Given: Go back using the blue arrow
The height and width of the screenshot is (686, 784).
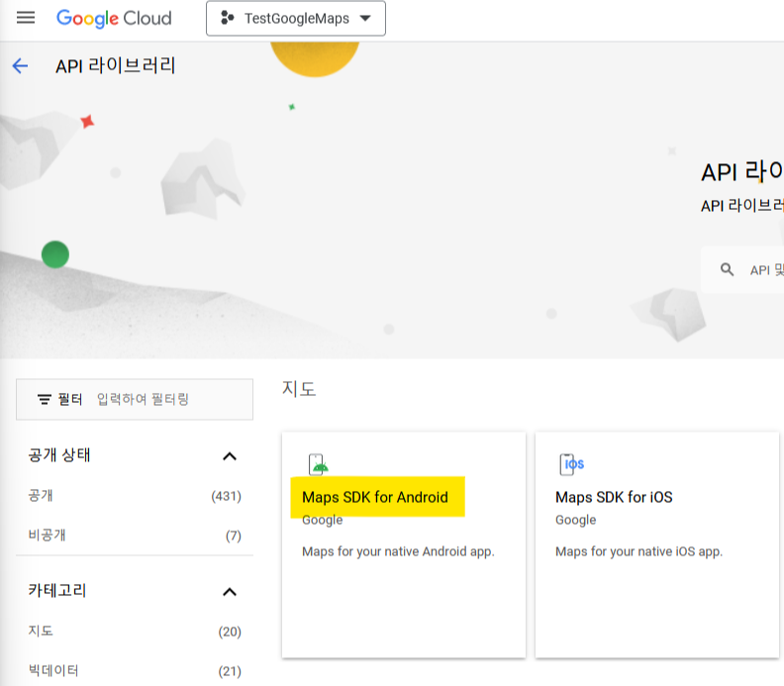Looking at the screenshot, I should click(x=20, y=65).
